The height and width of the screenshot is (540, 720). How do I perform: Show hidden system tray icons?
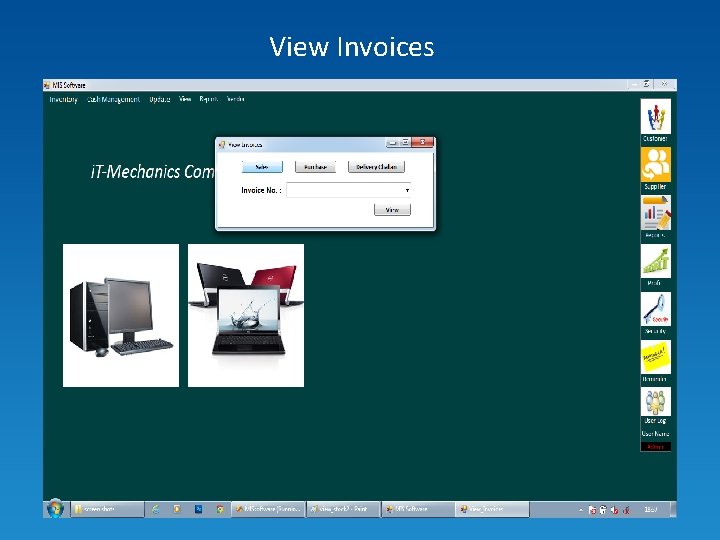pos(580,510)
